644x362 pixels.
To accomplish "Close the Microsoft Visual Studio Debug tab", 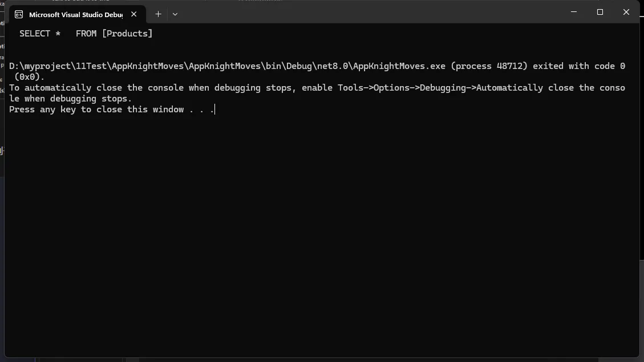I will (x=134, y=14).
